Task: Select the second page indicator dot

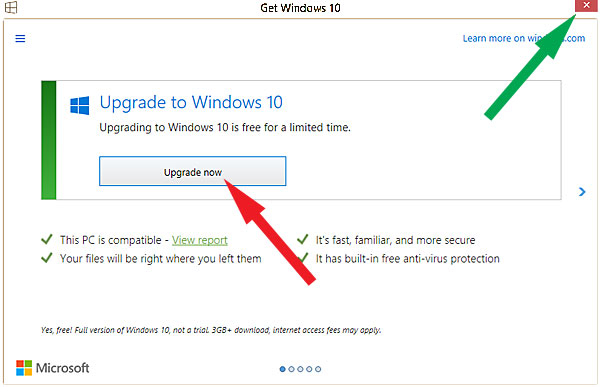Action: [x=291, y=369]
